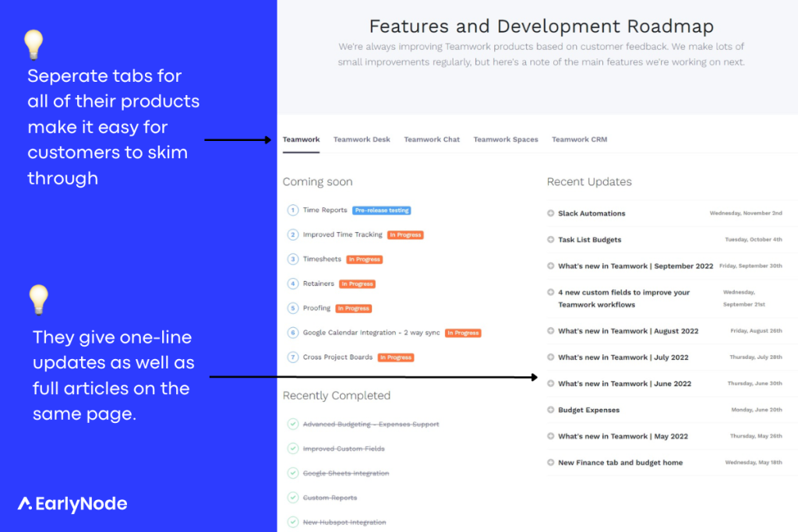Image resolution: width=798 pixels, height=532 pixels.
Task: Click the Wednesday, November 2nd date
Action: click(x=746, y=213)
